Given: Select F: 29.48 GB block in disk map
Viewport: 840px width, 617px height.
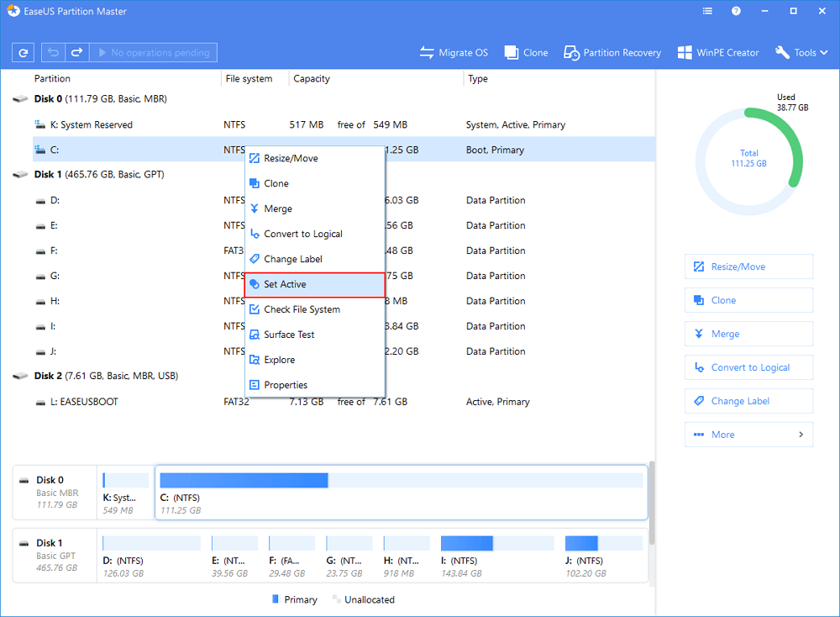Looking at the screenshot, I should tap(292, 556).
